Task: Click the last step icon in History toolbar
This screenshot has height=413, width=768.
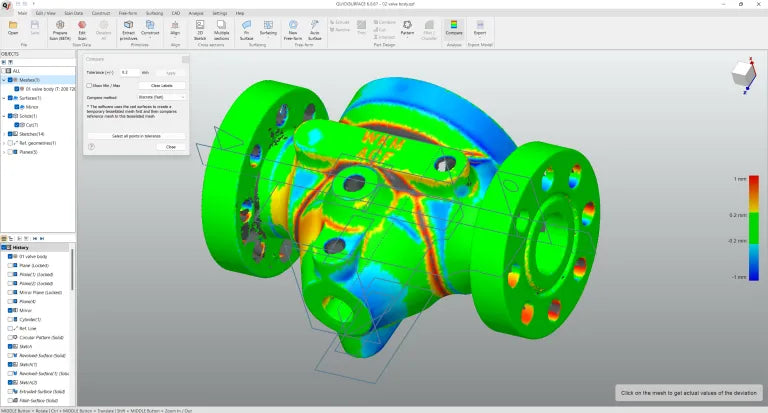Action: (x=42, y=239)
